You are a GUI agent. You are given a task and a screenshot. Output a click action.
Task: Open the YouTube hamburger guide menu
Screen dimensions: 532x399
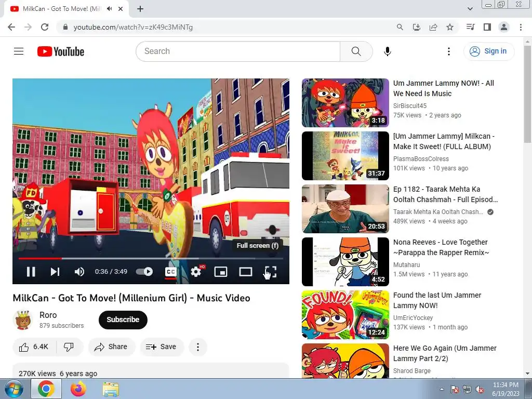(x=19, y=51)
